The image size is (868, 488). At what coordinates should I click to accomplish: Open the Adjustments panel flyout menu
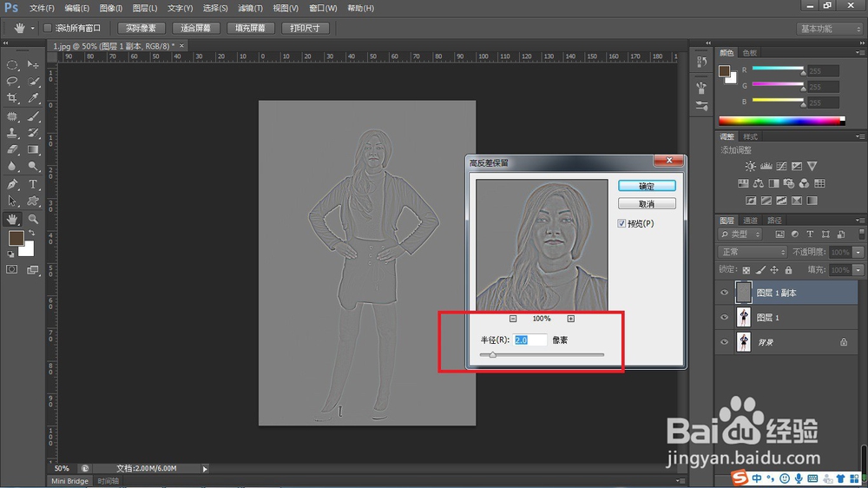point(858,136)
